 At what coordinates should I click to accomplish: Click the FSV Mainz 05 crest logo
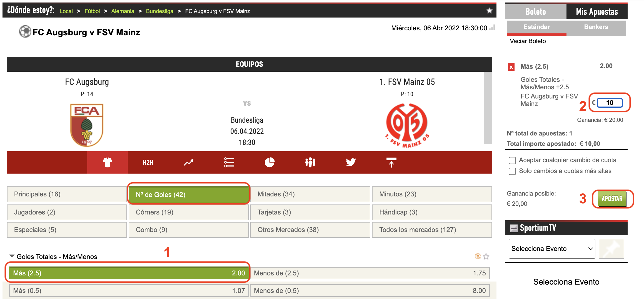point(407,125)
